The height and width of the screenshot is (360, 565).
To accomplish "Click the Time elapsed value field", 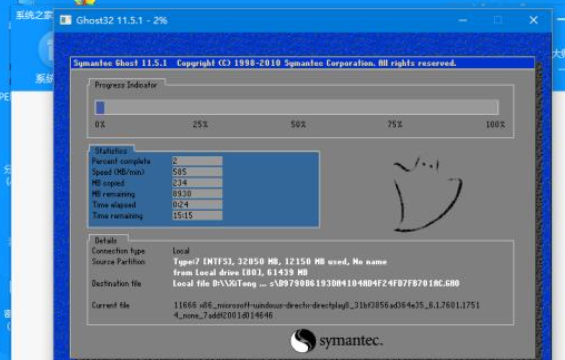I will click(197, 204).
